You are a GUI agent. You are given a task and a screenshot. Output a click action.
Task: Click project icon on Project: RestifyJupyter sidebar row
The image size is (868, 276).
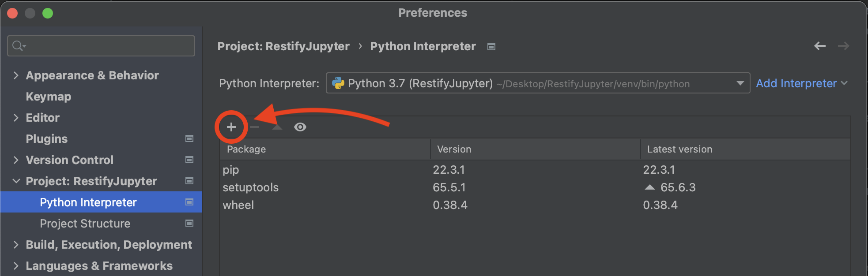(x=189, y=181)
